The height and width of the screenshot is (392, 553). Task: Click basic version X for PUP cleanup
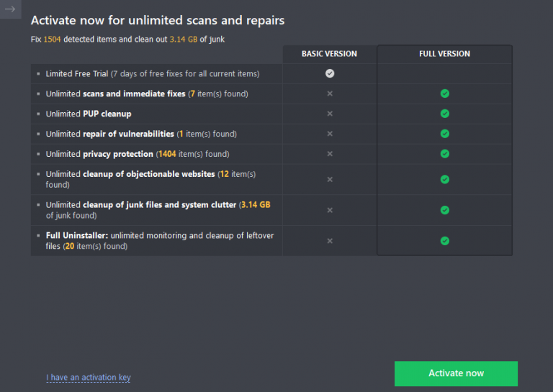pyautogui.click(x=330, y=114)
